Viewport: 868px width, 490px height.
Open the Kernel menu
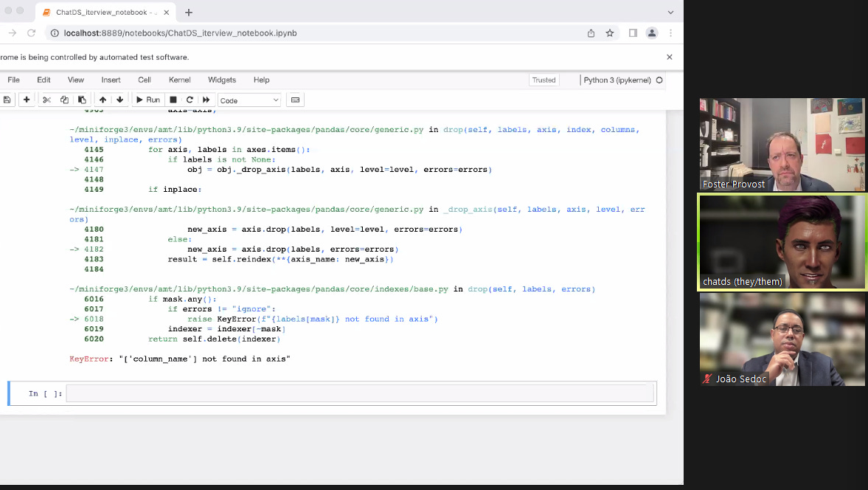[x=179, y=80]
